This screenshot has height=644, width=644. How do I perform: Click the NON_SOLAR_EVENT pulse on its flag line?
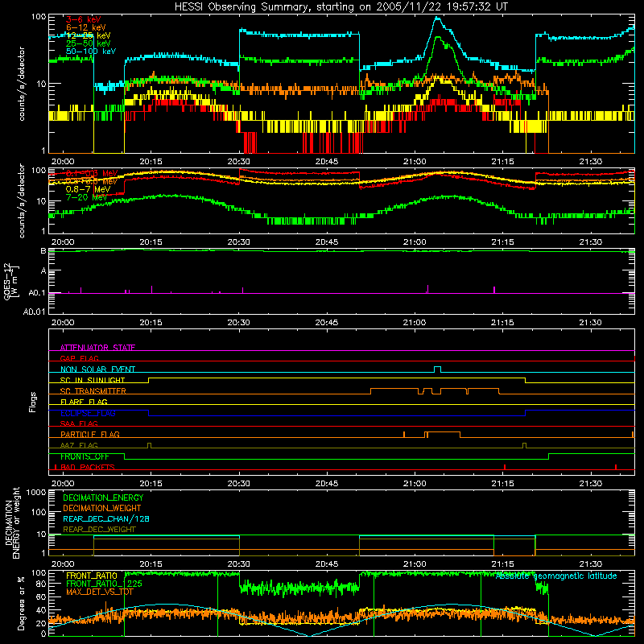coord(437,369)
